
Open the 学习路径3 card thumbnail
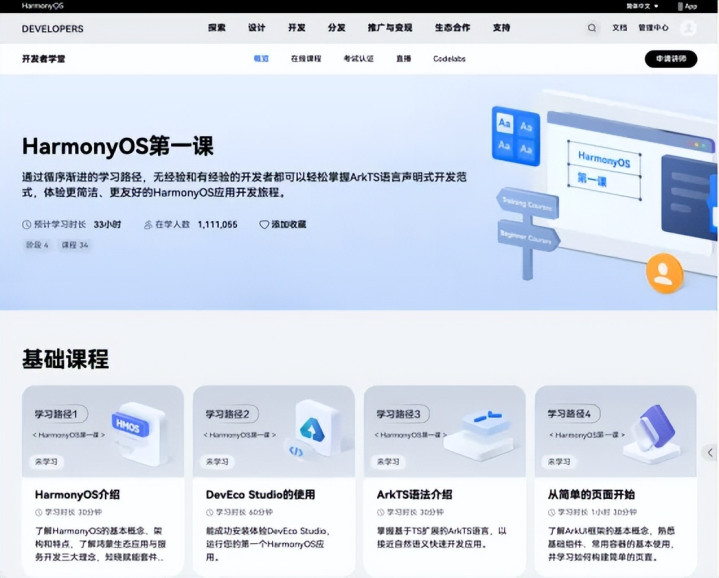445,431
